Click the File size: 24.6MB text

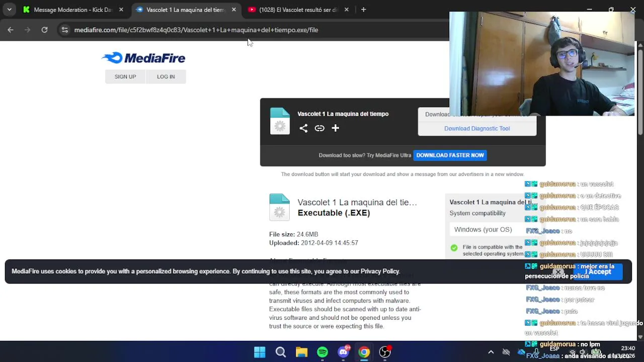pos(294,234)
